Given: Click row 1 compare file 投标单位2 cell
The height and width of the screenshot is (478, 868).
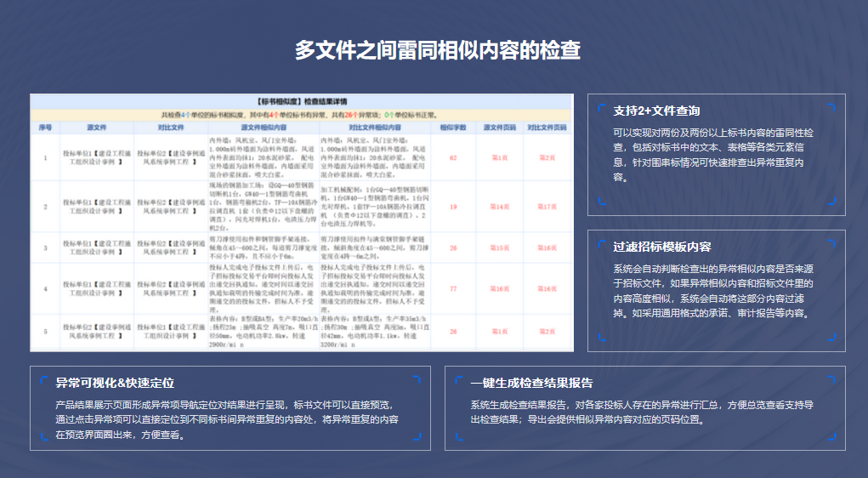Looking at the screenshot, I should (x=171, y=158).
